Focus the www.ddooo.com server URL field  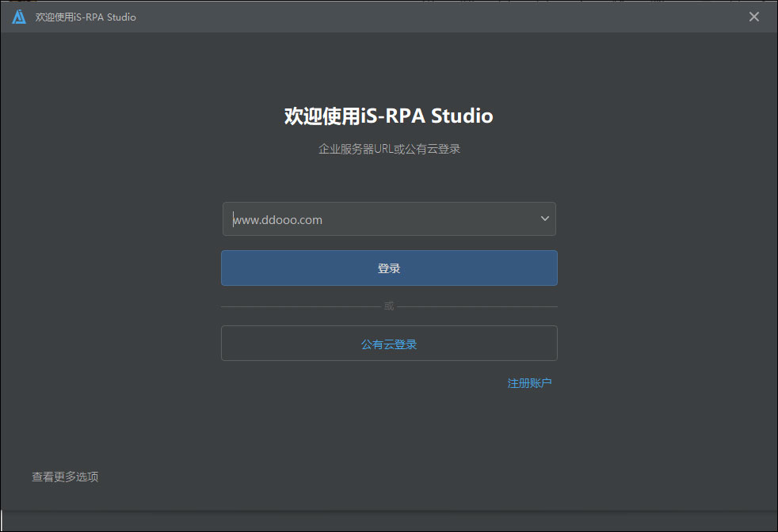[x=389, y=218]
